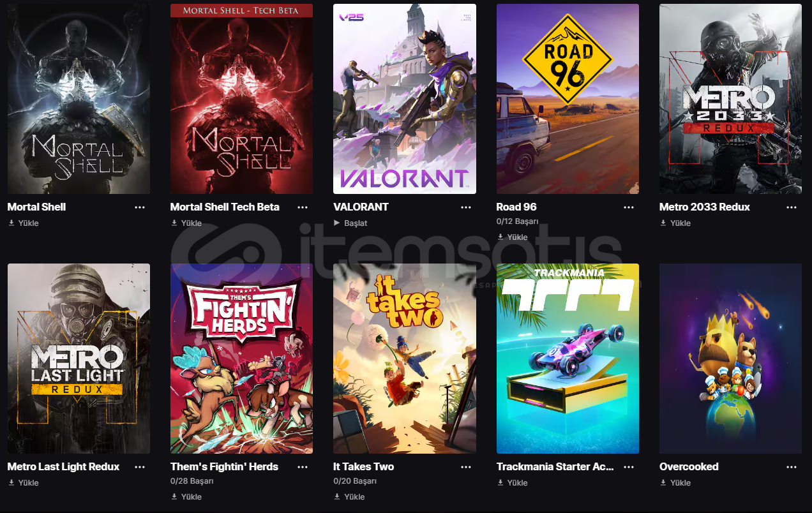Open three-dot menu for Overcooked
The image size is (812, 513).
[x=792, y=467]
